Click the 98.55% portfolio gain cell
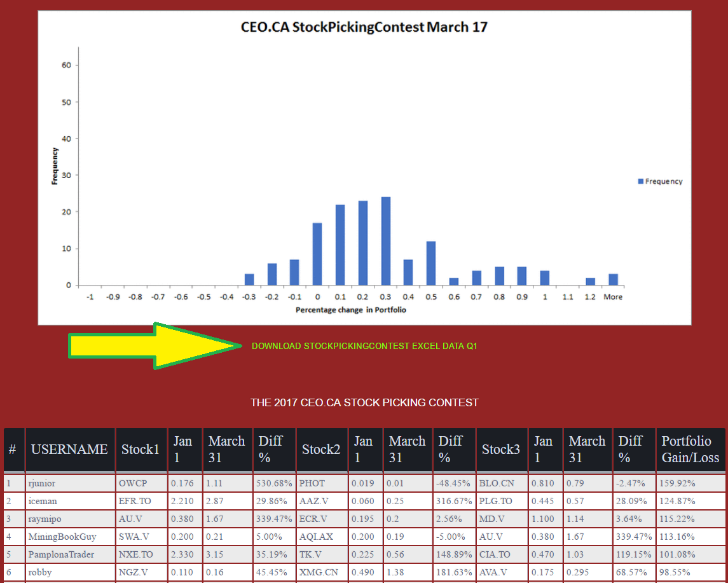The height and width of the screenshot is (583, 728). (x=690, y=572)
